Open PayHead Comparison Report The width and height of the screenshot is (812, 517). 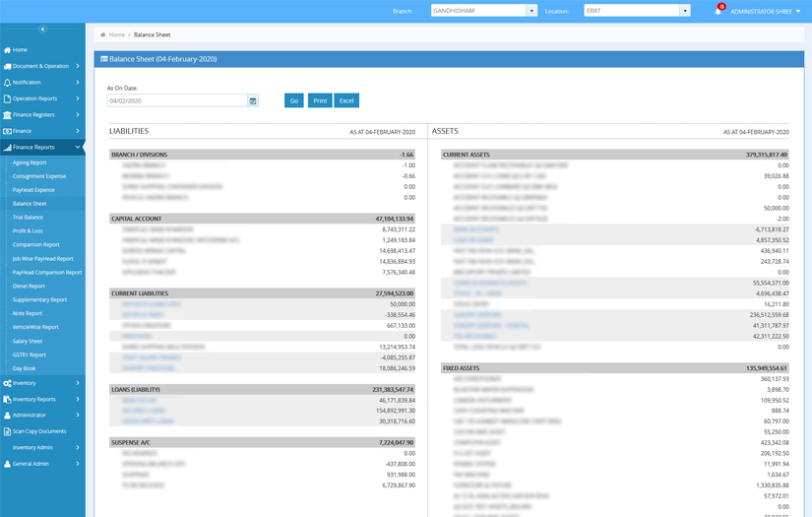point(47,273)
